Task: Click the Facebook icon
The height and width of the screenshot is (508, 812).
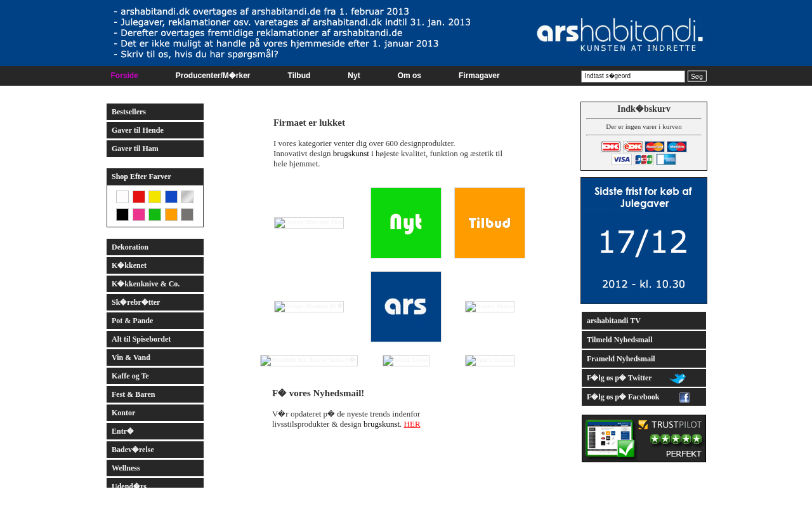Action: click(x=684, y=398)
